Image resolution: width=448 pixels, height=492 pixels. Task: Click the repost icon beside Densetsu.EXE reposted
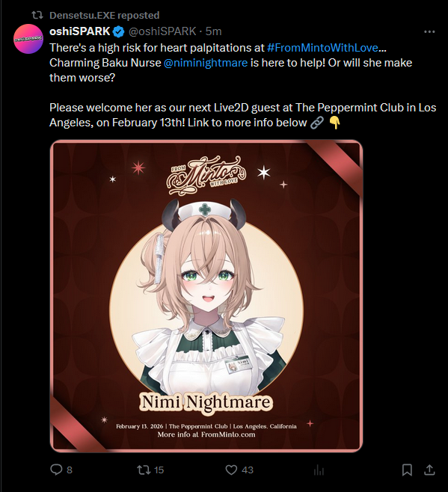[x=37, y=15]
